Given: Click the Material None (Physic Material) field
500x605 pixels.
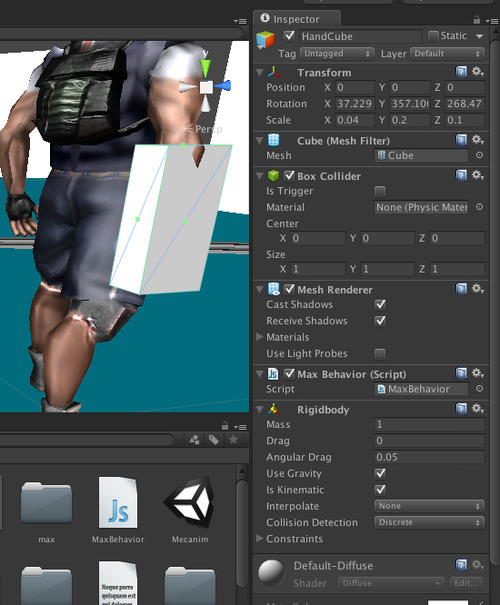Looking at the screenshot, I should pyautogui.click(x=421, y=207).
